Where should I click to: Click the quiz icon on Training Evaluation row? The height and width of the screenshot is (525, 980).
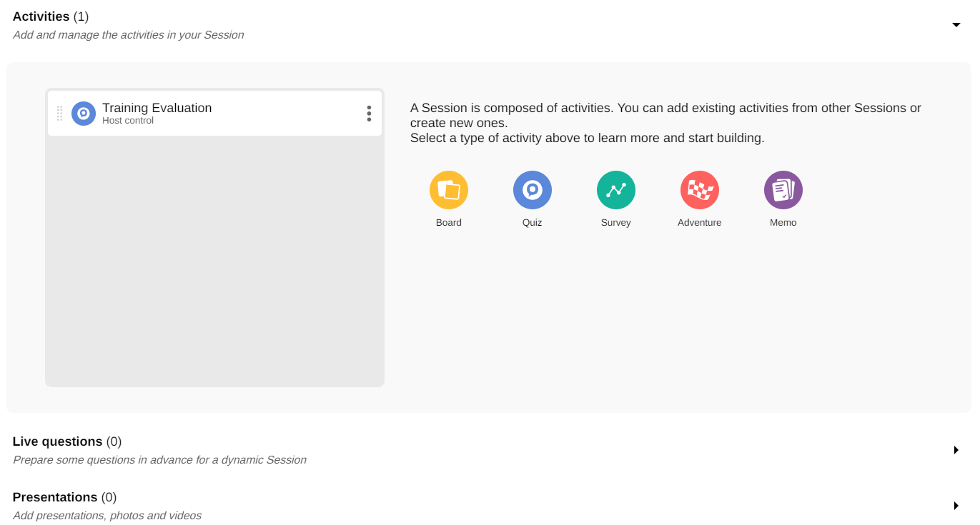click(84, 114)
